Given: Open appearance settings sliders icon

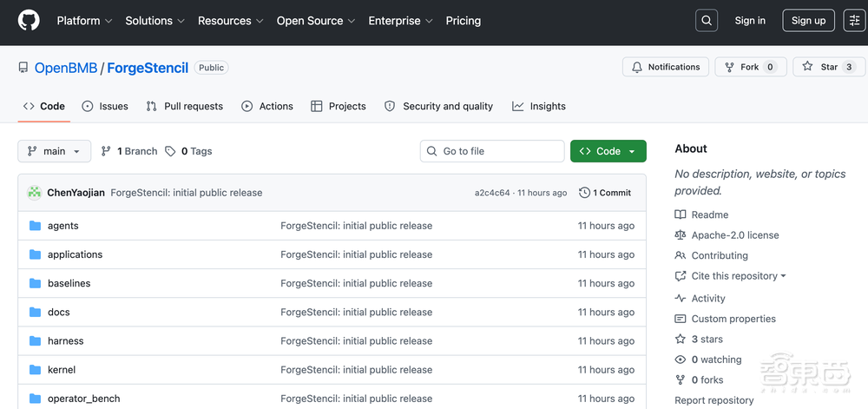Looking at the screenshot, I should (855, 21).
